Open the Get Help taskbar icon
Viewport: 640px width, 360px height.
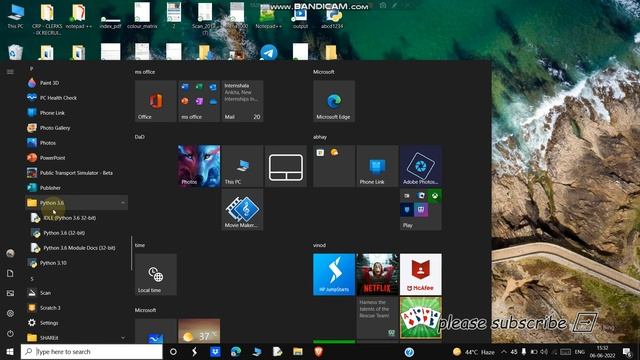coord(409,351)
